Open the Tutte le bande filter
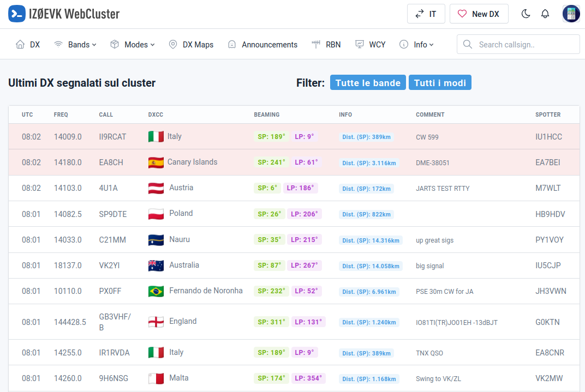Screen dimensions: 585x392 pos(368,83)
